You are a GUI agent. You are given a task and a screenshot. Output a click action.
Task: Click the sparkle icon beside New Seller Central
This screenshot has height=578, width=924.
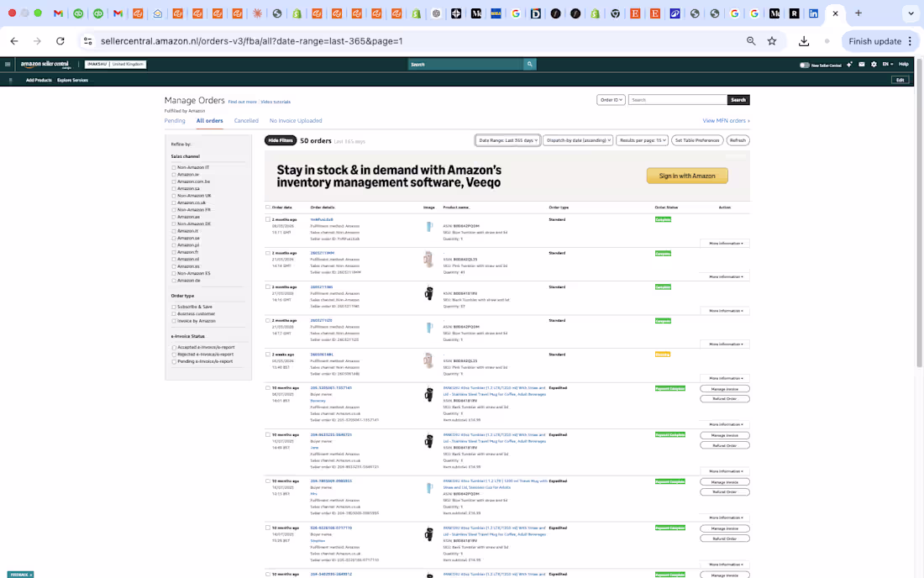click(x=849, y=64)
